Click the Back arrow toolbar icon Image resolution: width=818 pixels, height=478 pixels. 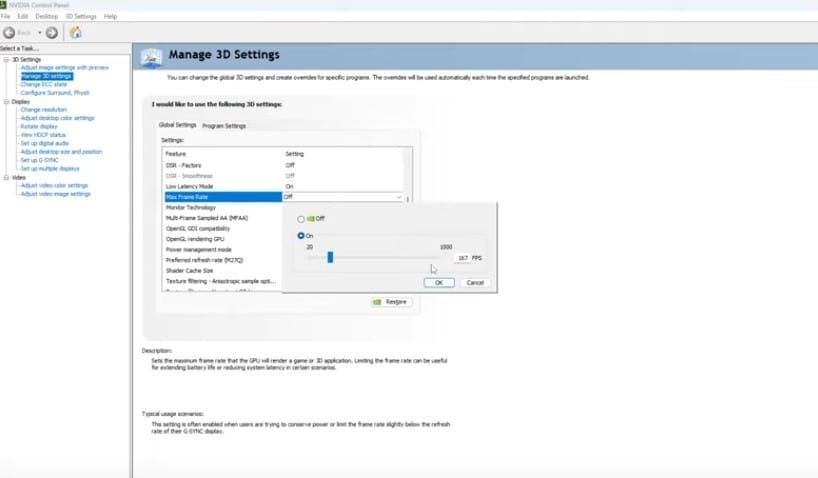coord(9,33)
